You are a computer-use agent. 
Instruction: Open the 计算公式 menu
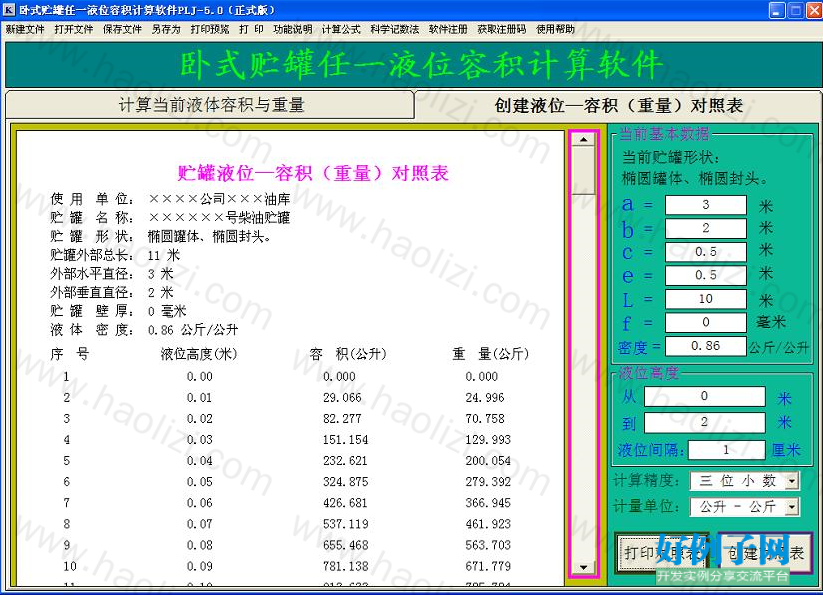pyautogui.click(x=341, y=29)
